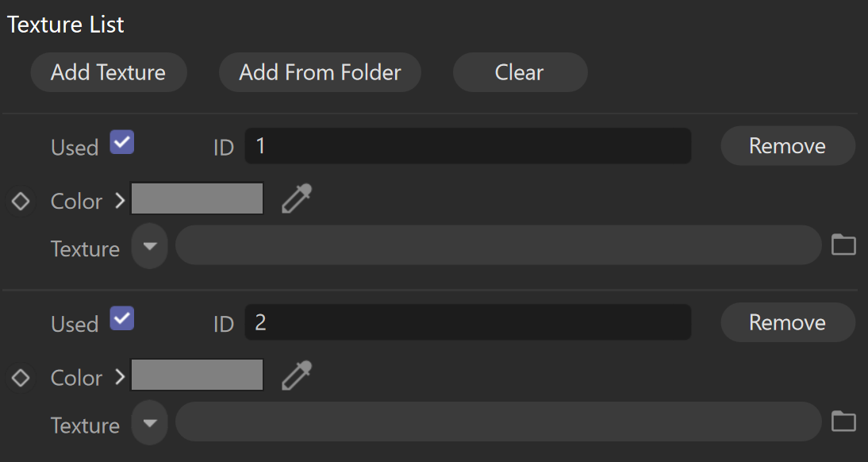868x462 pixels.
Task: Toggle keyframe diamond for second Color
Action: coord(21,378)
